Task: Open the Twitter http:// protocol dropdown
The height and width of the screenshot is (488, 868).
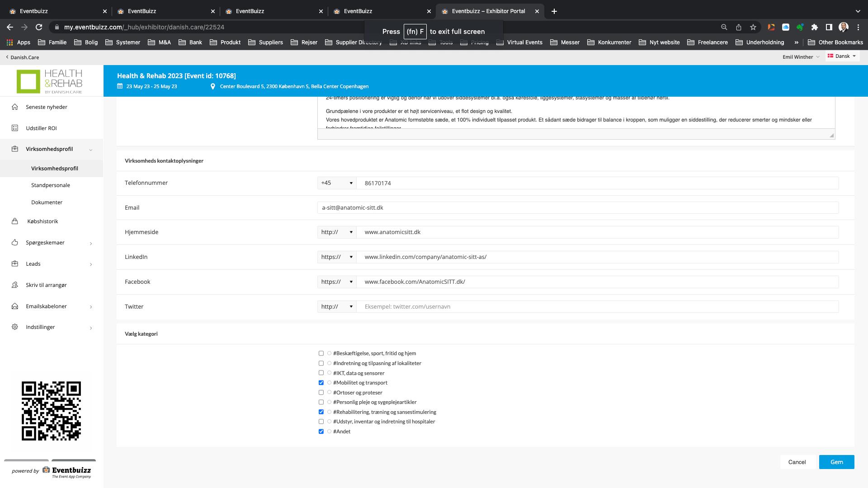Action: click(337, 306)
